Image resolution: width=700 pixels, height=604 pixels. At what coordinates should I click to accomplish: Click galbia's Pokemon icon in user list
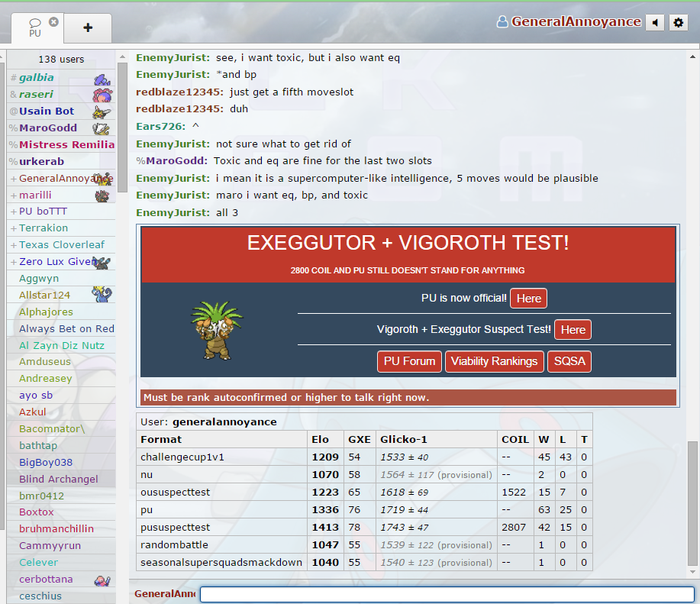point(102,79)
